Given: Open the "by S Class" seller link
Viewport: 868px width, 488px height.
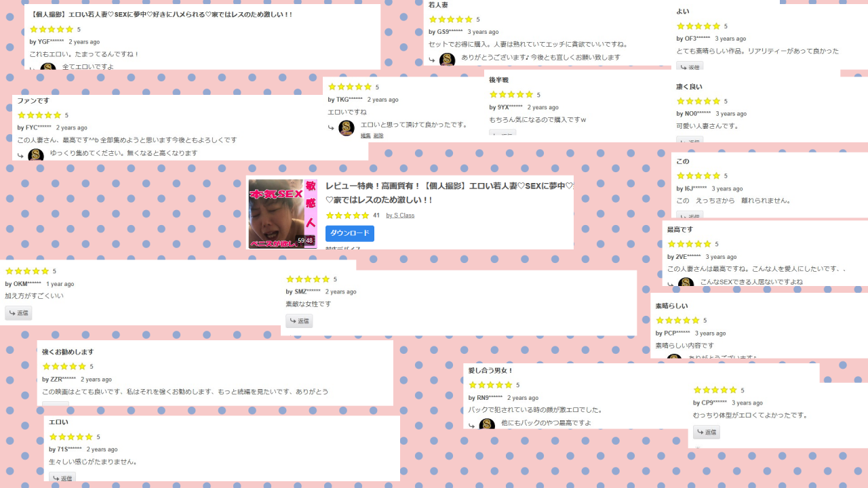Looking at the screenshot, I should [400, 216].
